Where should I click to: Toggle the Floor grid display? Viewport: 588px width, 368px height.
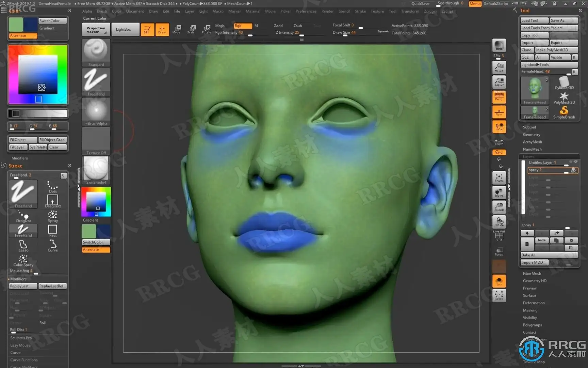coord(499,112)
